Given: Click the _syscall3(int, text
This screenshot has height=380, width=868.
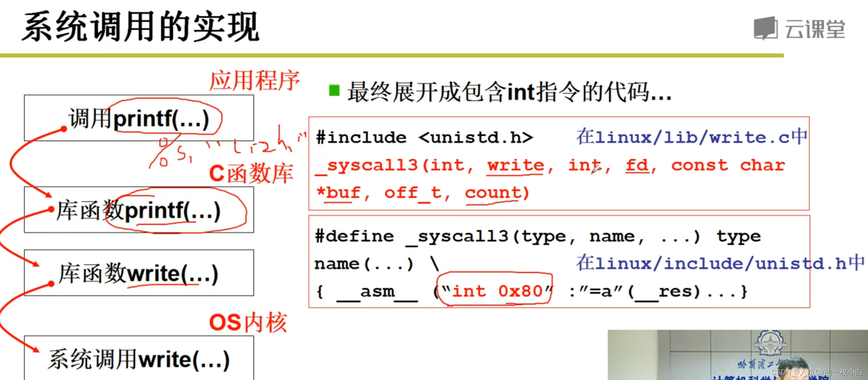Looking at the screenshot, I should 394,165.
